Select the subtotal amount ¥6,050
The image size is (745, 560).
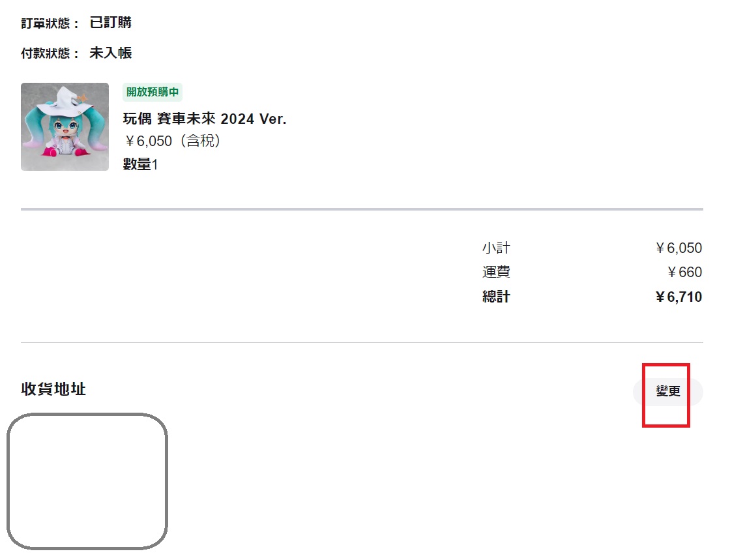[x=679, y=248]
